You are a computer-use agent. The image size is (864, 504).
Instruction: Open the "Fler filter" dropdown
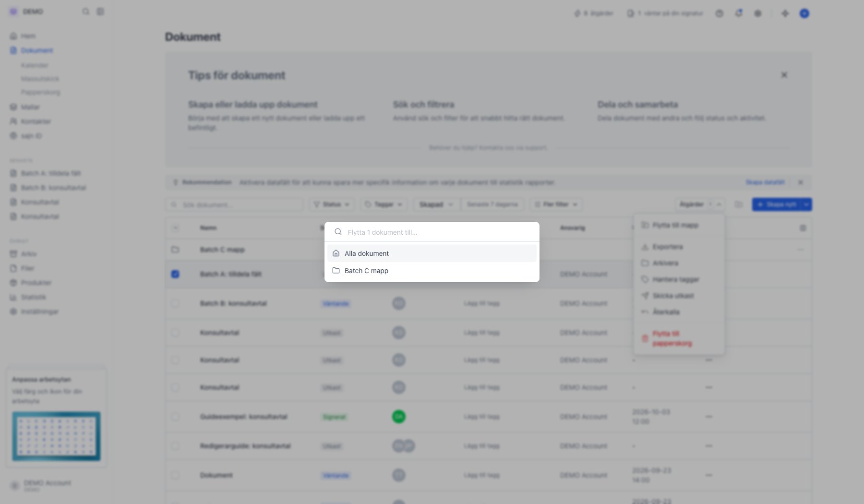point(556,204)
